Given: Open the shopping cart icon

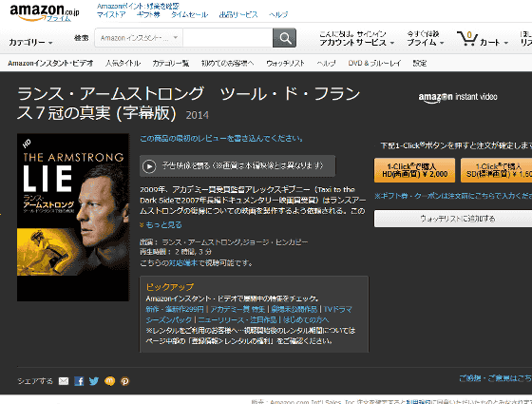Looking at the screenshot, I should pyautogui.click(x=466, y=38).
